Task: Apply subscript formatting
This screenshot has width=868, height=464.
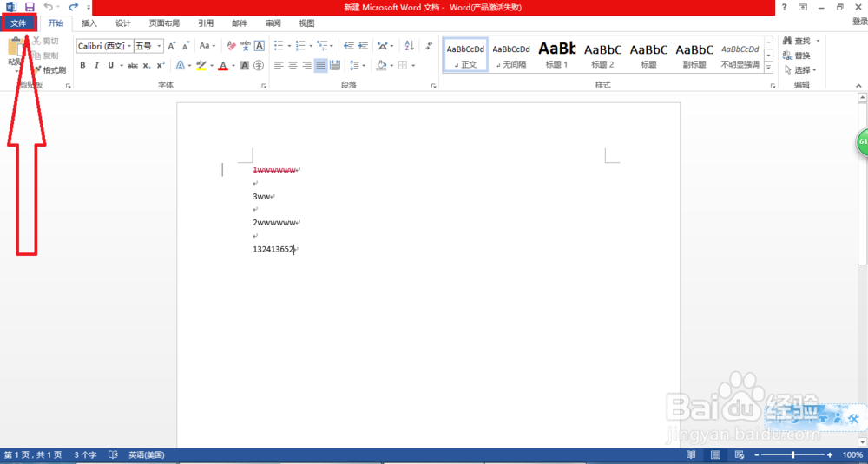Action: tap(147, 65)
